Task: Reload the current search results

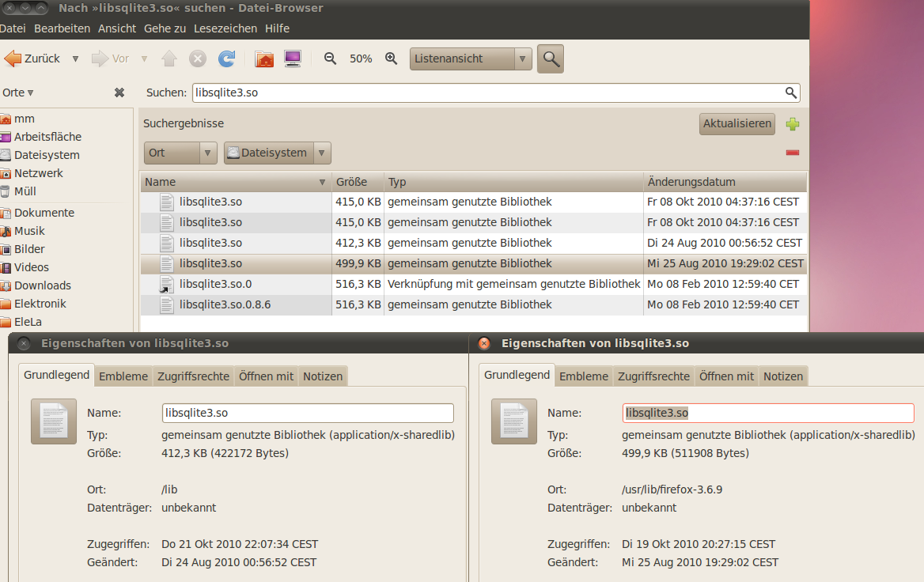Action: (x=227, y=59)
